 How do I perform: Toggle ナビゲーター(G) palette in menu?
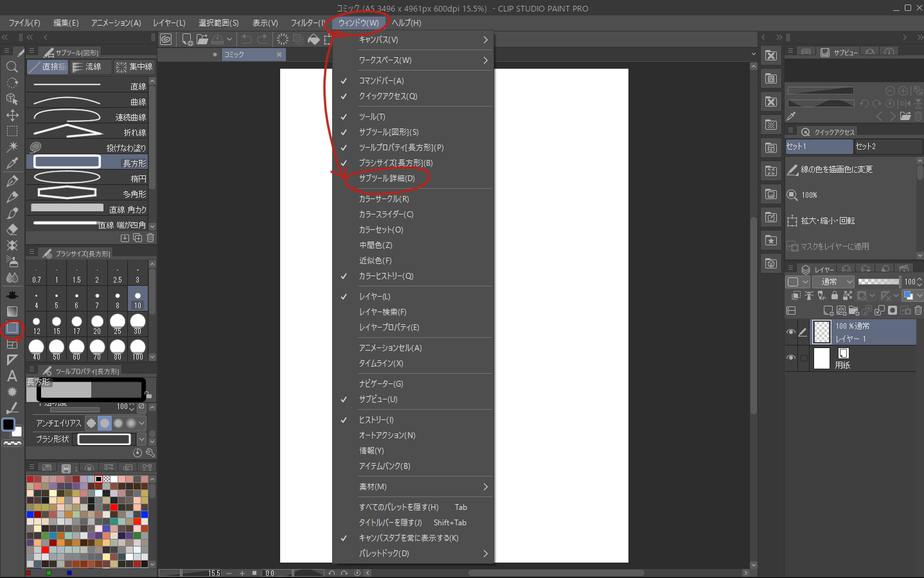(x=380, y=384)
